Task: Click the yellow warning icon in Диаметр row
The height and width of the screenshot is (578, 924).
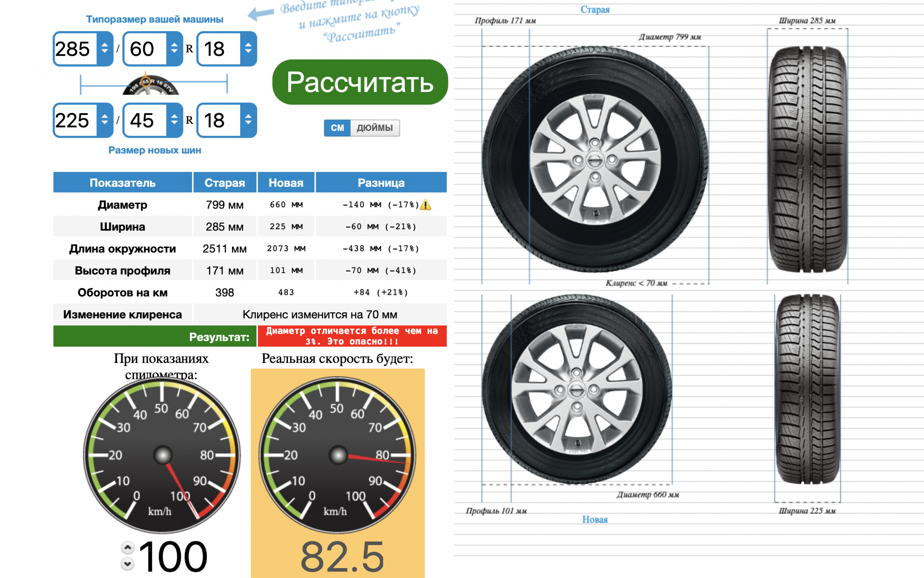Action: (x=425, y=205)
